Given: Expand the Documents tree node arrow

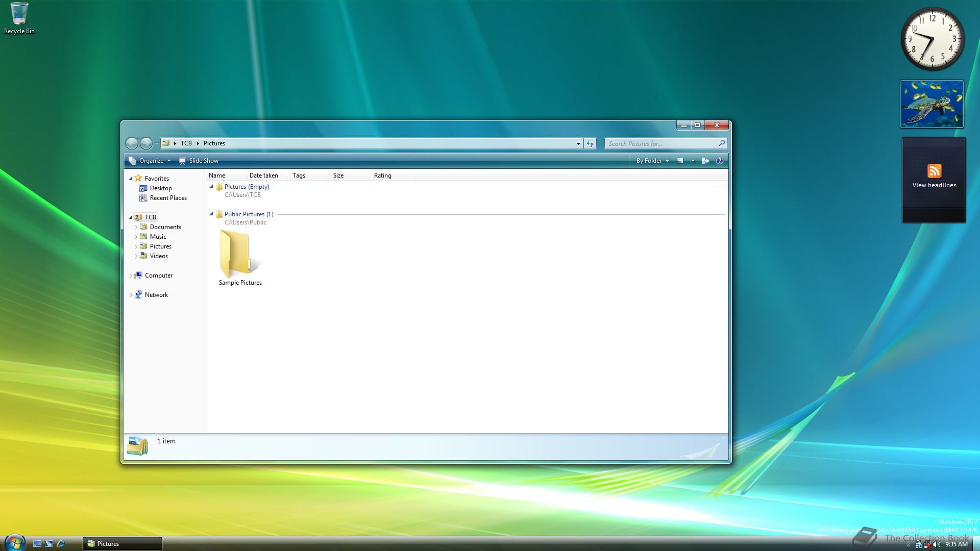Looking at the screenshot, I should (x=136, y=227).
